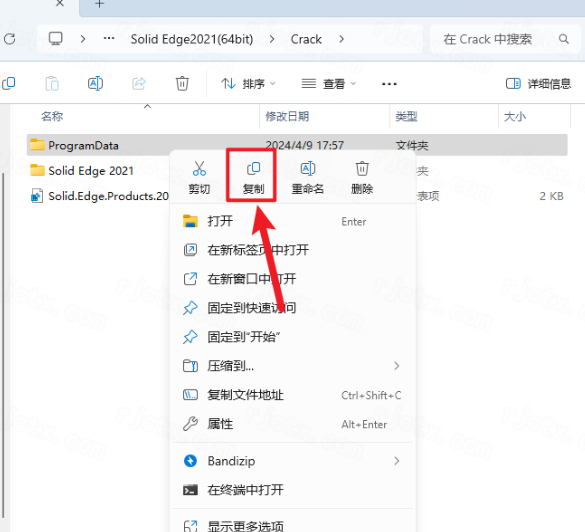The image size is (585, 532).
Task: Click toolbar copy icon
Action: coord(9,83)
